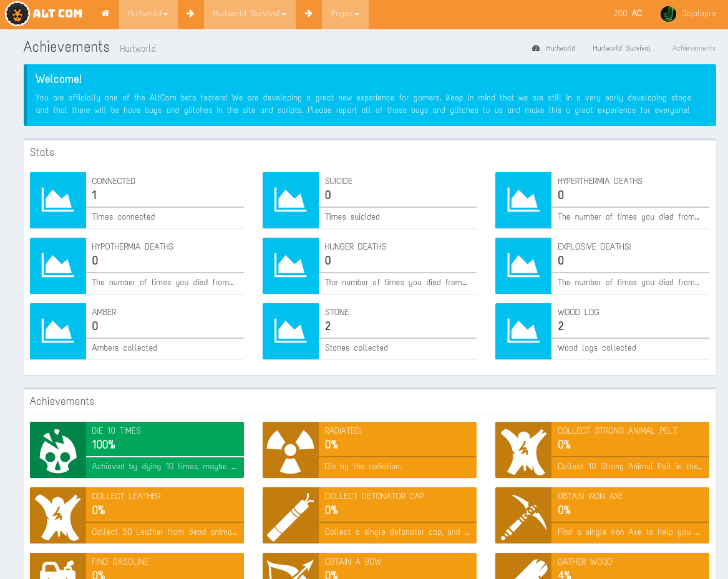Click the arrow after Hurtworld Survival menu
The image size is (728, 579).
[309, 14]
